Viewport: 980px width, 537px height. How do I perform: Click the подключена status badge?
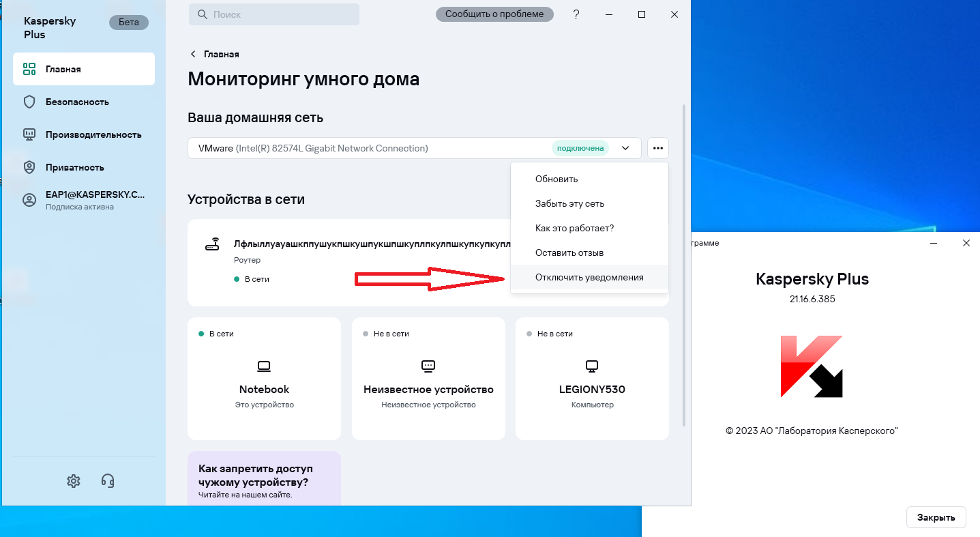point(580,148)
